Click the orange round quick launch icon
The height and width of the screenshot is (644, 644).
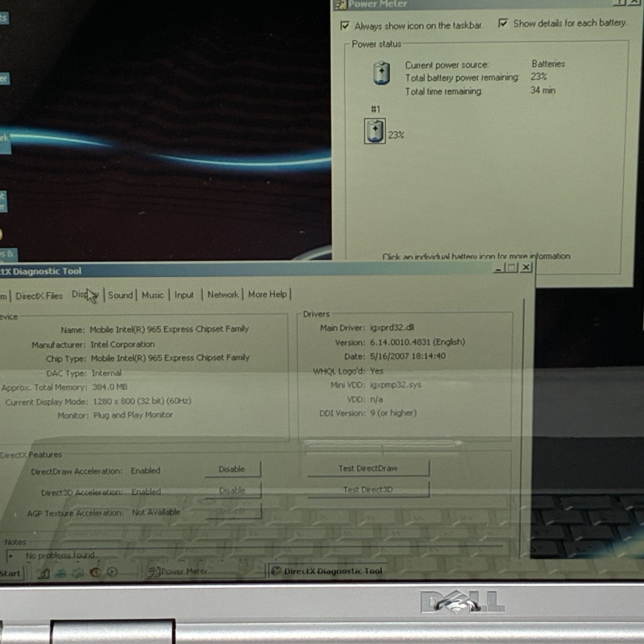(95, 572)
